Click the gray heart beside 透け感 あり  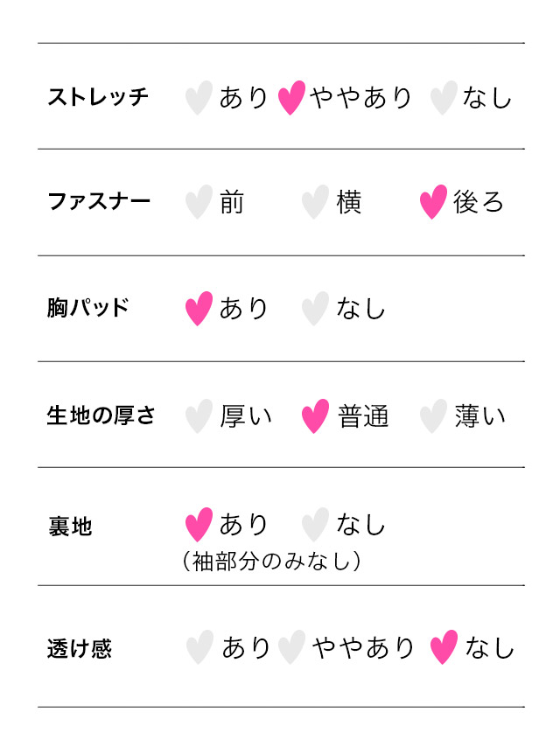pyautogui.click(x=199, y=648)
